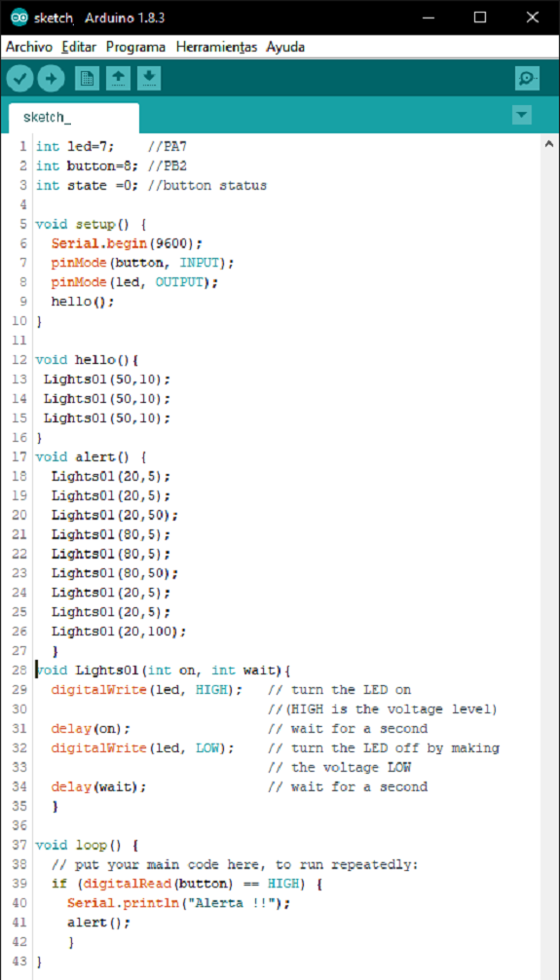Save the sketch with the Save icon
This screenshot has width=560, height=980.
(149, 79)
